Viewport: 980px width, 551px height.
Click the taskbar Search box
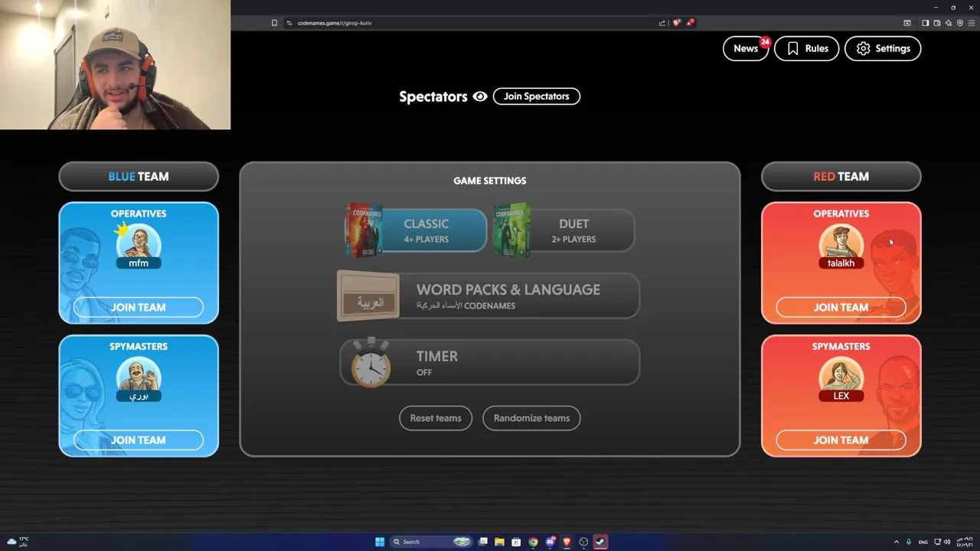[431, 542]
